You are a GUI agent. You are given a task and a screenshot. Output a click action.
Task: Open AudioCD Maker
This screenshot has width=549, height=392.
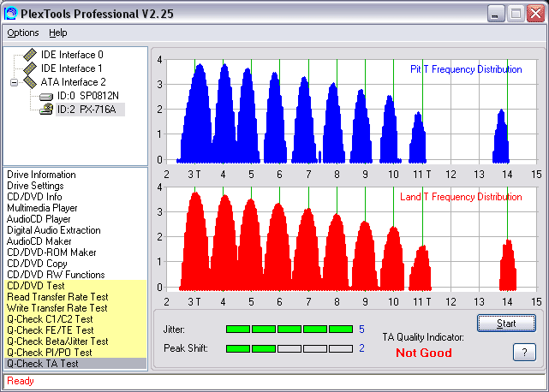39,241
